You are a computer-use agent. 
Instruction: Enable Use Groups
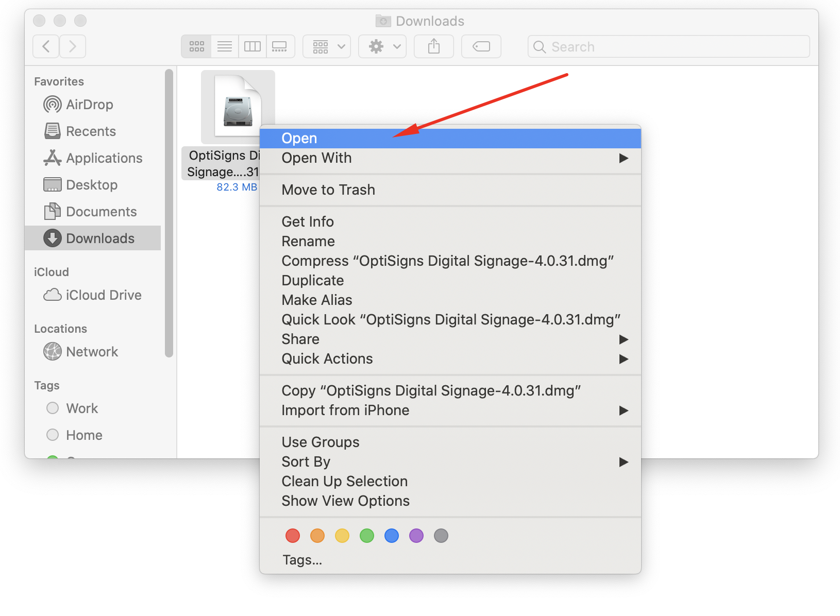tap(320, 441)
